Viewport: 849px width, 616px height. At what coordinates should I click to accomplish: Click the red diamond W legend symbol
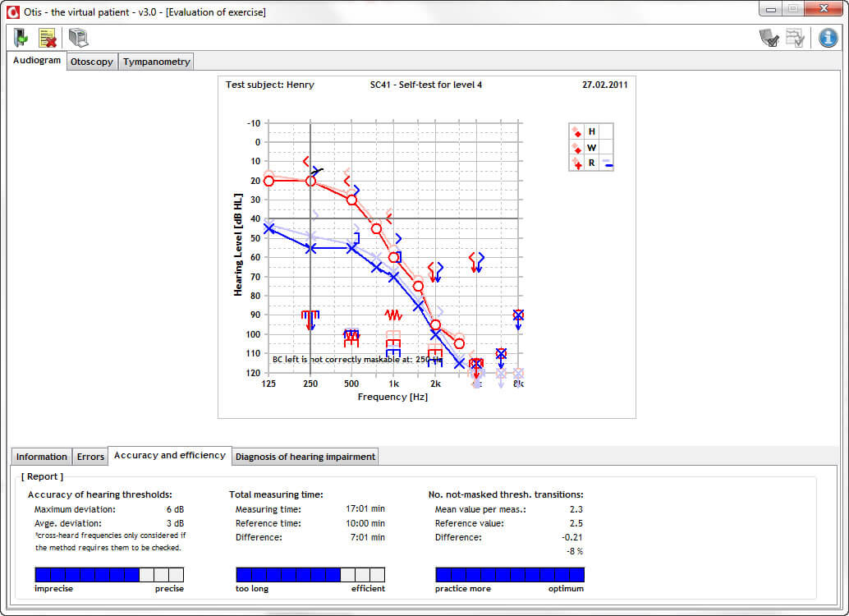[x=577, y=148]
